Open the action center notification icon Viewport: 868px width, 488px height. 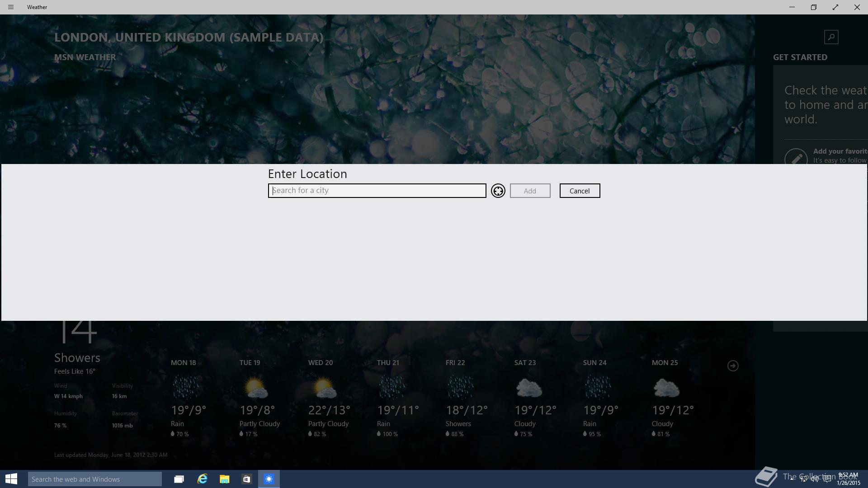click(827, 479)
